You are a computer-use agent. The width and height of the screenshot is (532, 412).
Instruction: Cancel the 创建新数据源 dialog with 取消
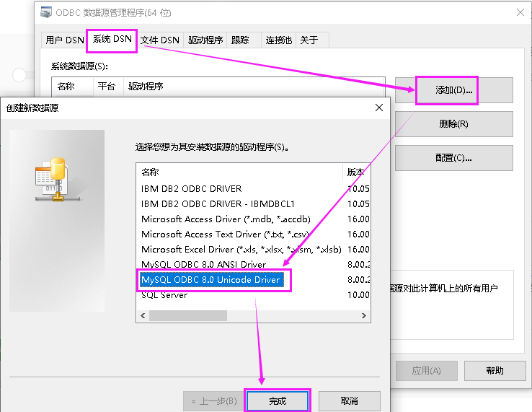click(349, 401)
